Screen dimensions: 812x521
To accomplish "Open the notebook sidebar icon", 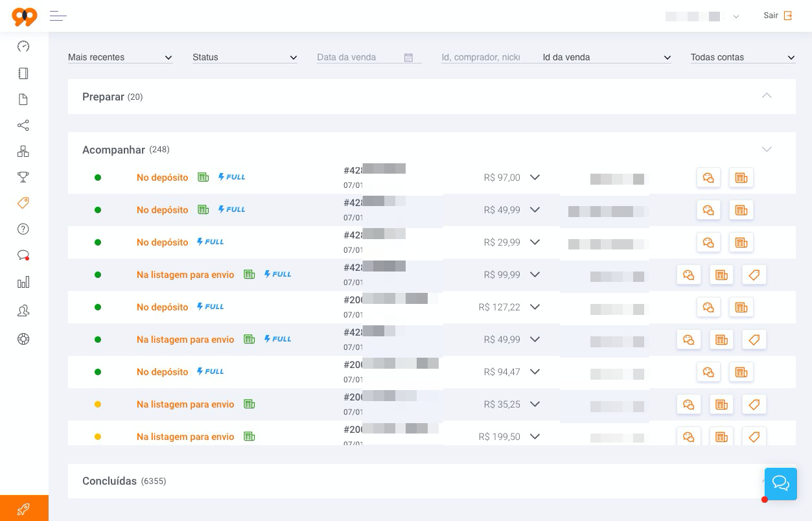I will pos(23,73).
